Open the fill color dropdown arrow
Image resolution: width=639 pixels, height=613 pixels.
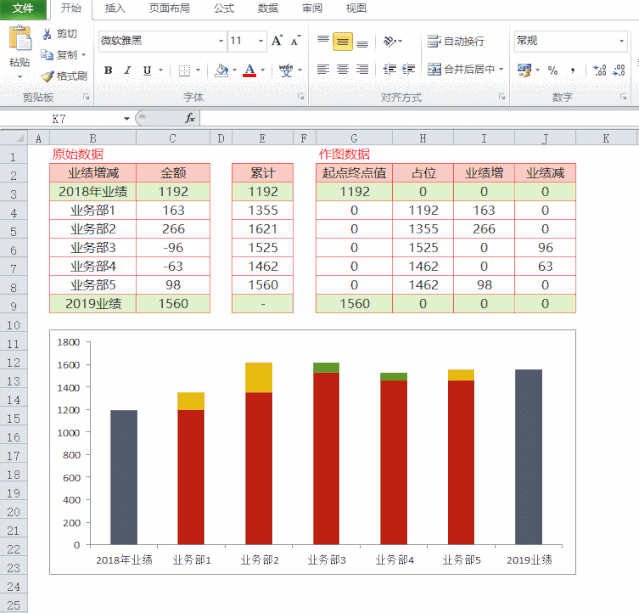234,71
